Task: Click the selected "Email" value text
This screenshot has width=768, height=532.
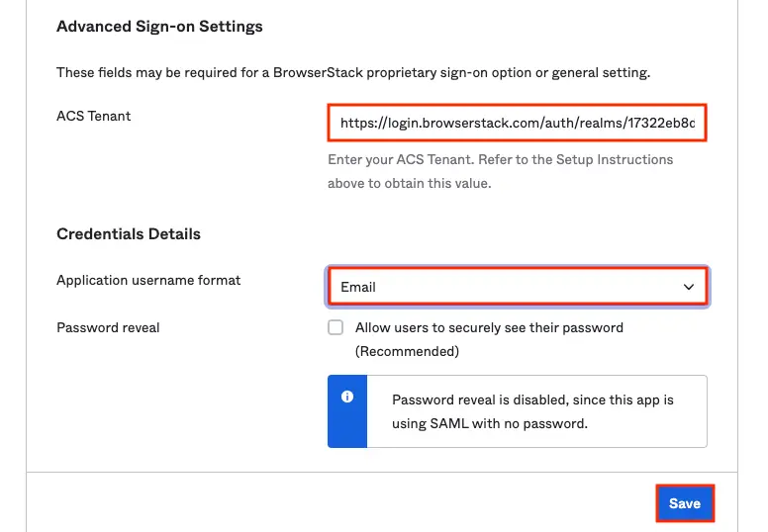Action: pos(358,287)
